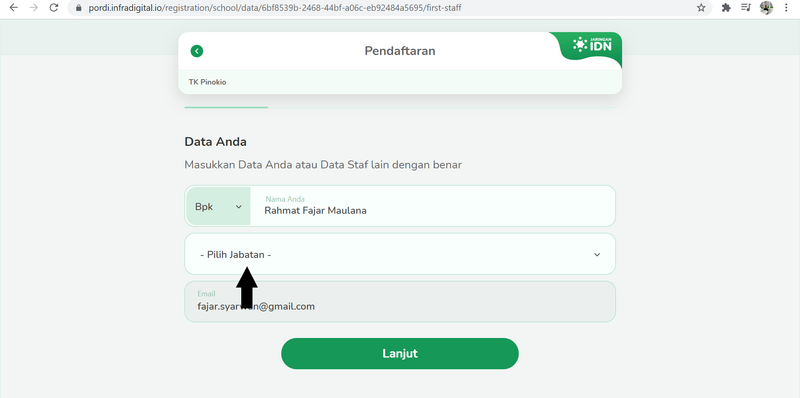Go back with the browser back arrow

click(14, 8)
